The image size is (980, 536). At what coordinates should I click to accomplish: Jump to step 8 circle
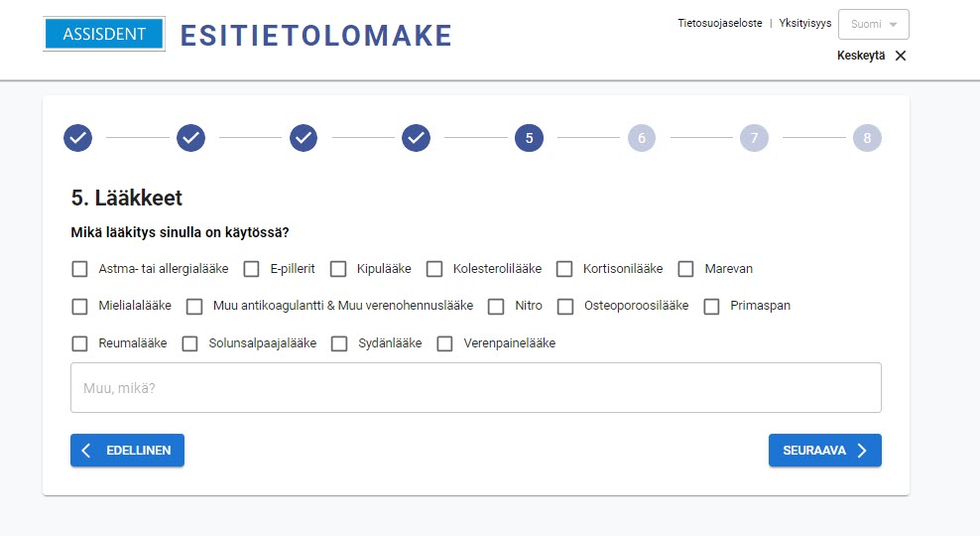coord(867,138)
